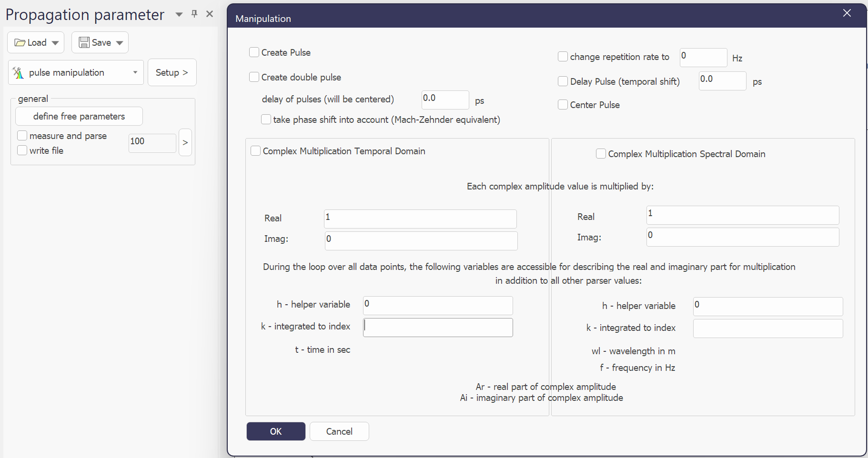Click Spectral h - helper variable field
Image resolution: width=868 pixels, height=458 pixels.
click(768, 307)
